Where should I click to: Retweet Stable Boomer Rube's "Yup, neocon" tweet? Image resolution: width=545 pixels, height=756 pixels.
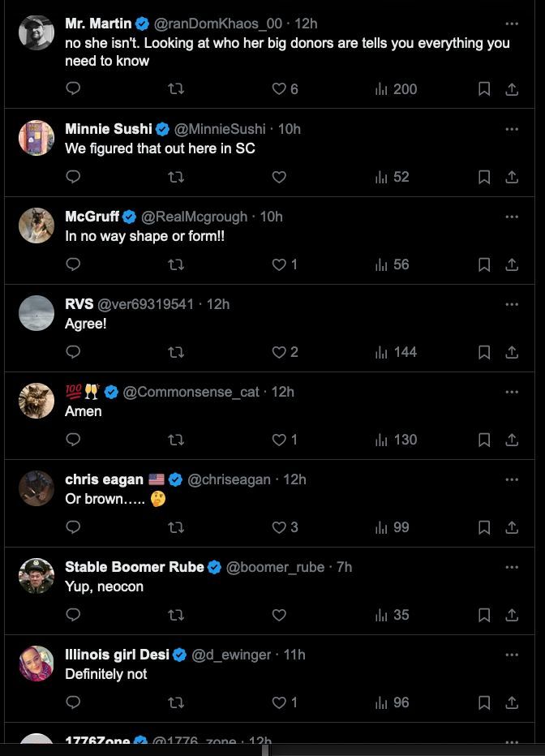point(176,615)
